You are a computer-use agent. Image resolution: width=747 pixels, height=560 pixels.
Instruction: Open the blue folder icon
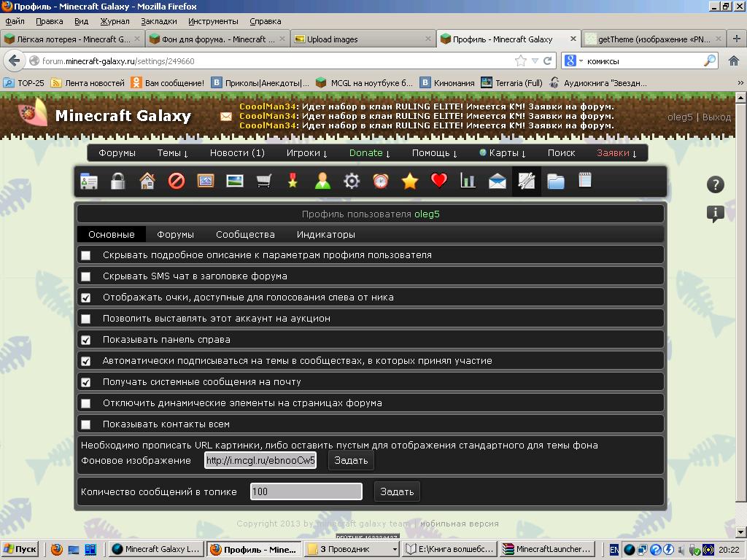click(x=555, y=182)
